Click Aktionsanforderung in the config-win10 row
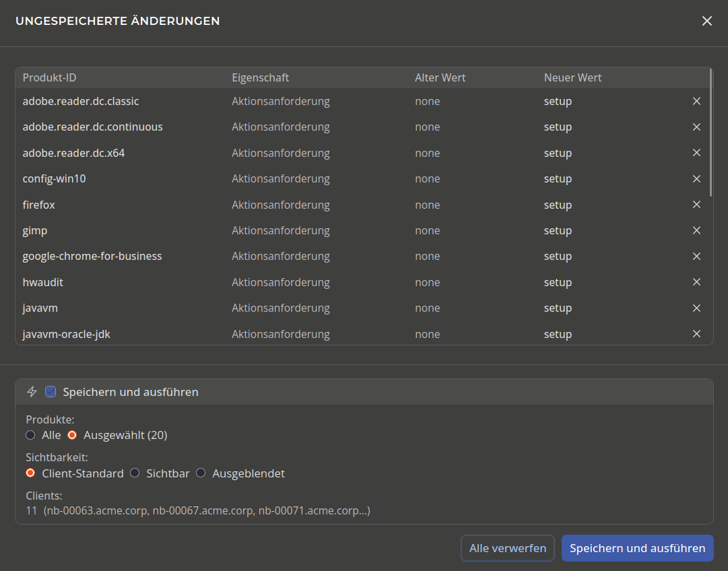728x571 pixels. coord(281,178)
